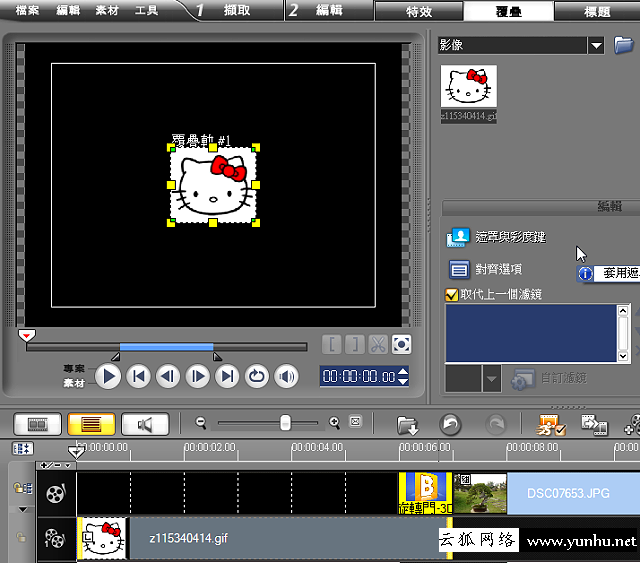Screen dimensions: 640x563
Task: Expand the 影像 library dropdown
Action: coord(596,45)
